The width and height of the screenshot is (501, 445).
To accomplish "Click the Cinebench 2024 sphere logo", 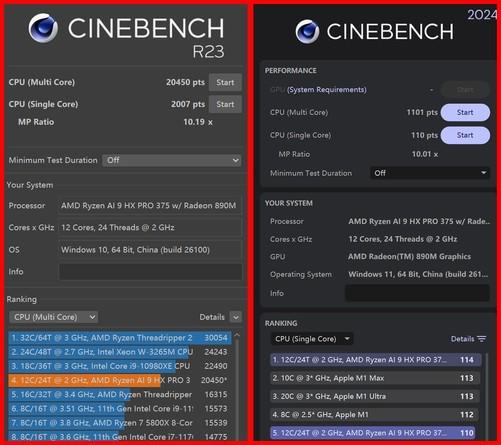I will click(307, 32).
